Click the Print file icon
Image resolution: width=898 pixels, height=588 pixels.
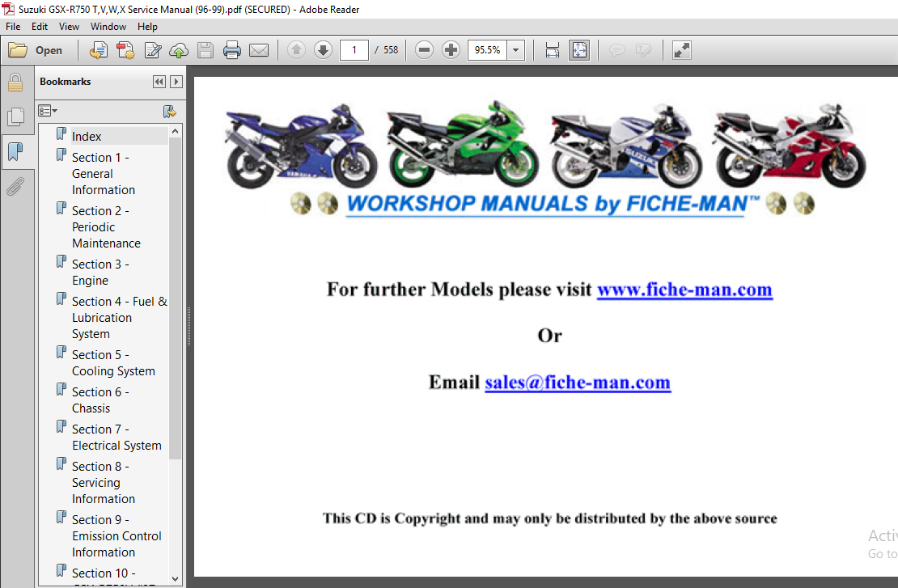pos(232,50)
